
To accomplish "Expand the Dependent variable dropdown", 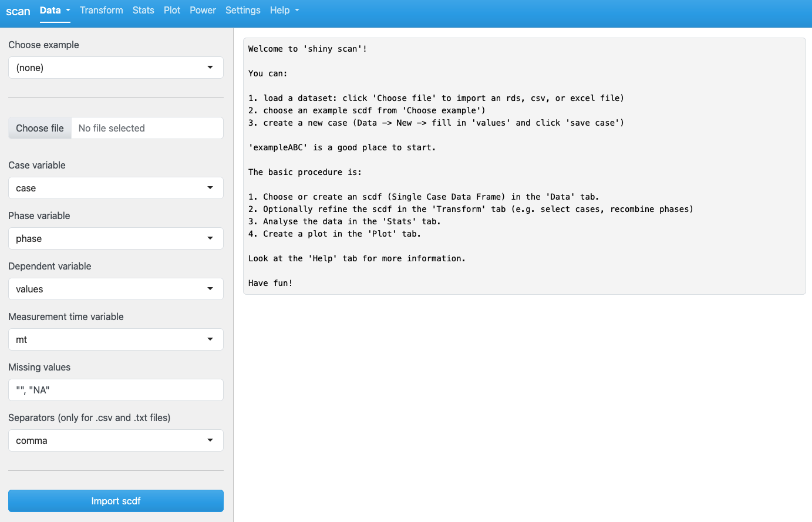I will pyautogui.click(x=116, y=289).
